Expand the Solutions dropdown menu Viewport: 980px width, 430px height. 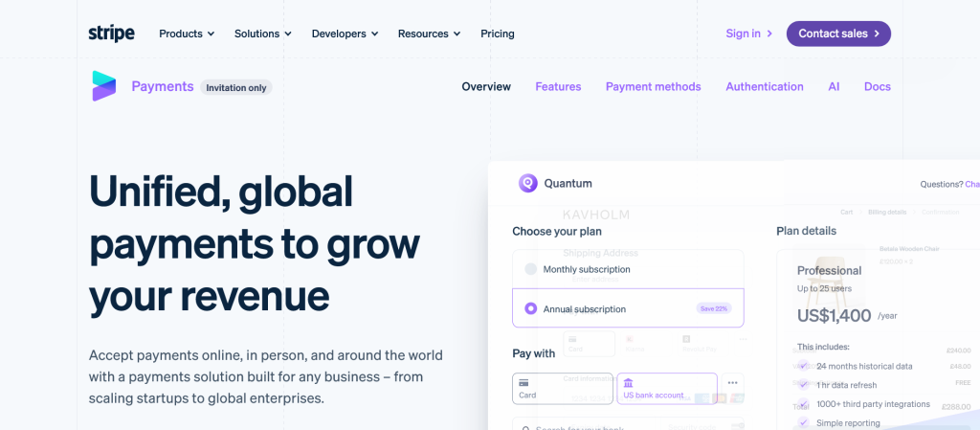coord(263,34)
